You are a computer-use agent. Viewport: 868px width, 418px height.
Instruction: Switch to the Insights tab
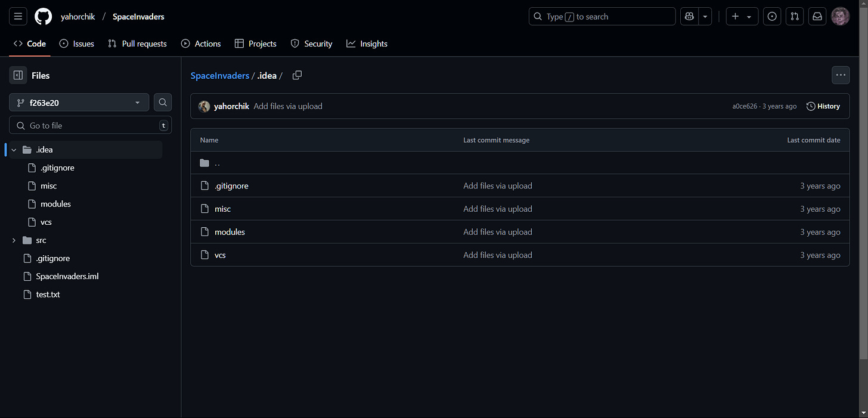click(x=367, y=44)
